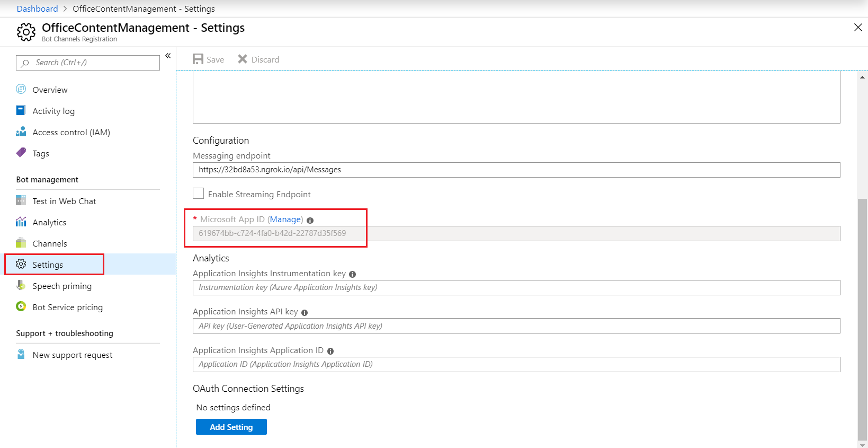Open Test in Web Chat
Viewport: 868px width, 448px height.
[x=64, y=201]
